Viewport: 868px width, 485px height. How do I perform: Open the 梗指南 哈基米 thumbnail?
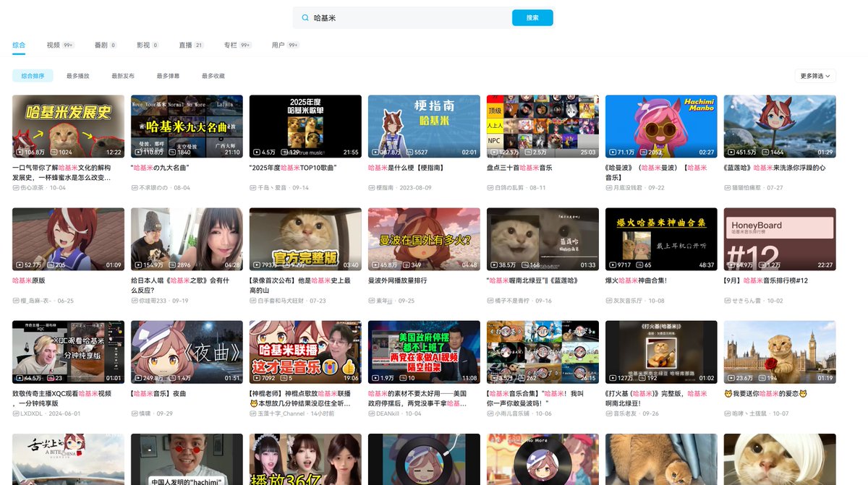424,126
